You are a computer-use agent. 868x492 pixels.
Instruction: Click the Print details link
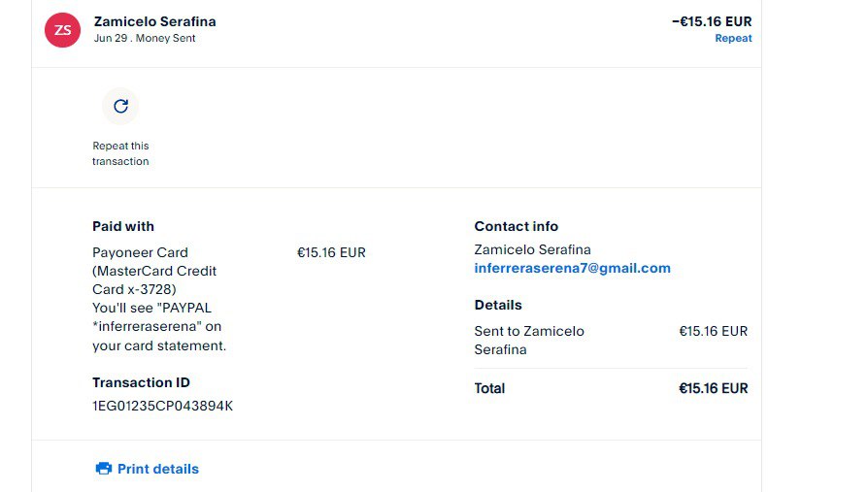(x=157, y=469)
